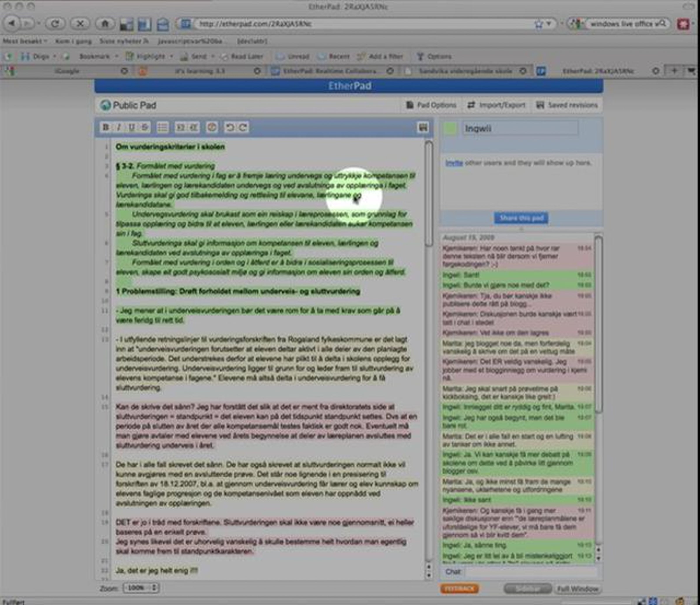Click Unread in the Diigo toolbar

tap(293, 56)
